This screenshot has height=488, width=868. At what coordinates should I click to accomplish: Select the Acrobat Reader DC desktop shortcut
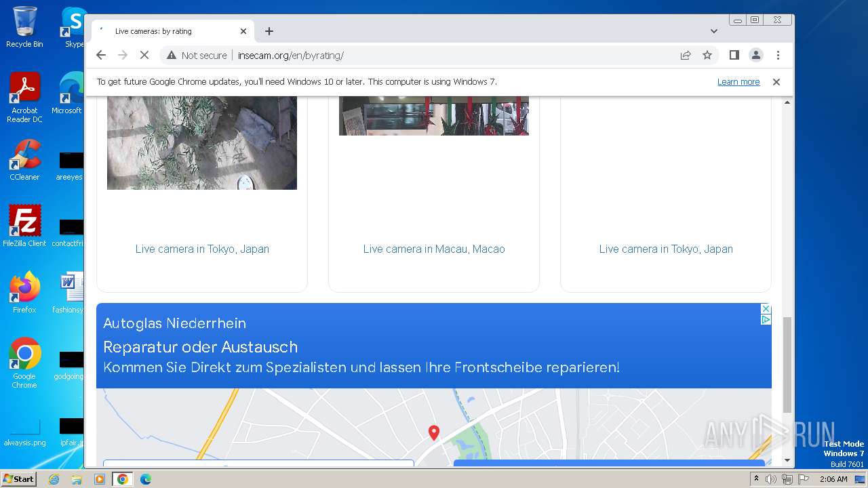(24, 98)
